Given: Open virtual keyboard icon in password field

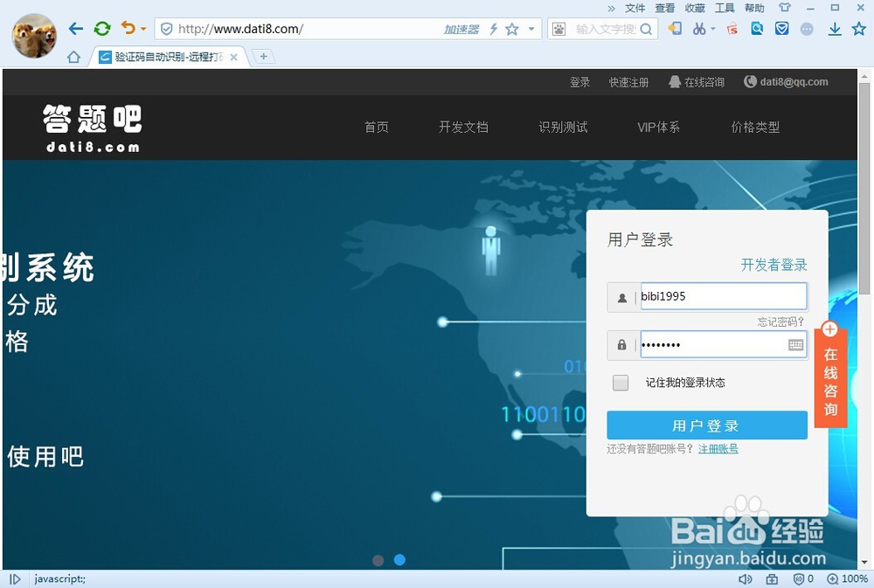Looking at the screenshot, I should 796,345.
